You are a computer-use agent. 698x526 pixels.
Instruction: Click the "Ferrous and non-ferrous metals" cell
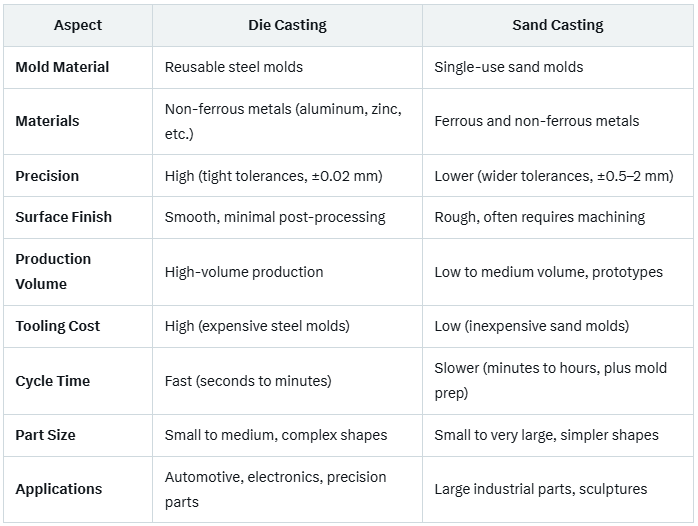[x=536, y=121]
